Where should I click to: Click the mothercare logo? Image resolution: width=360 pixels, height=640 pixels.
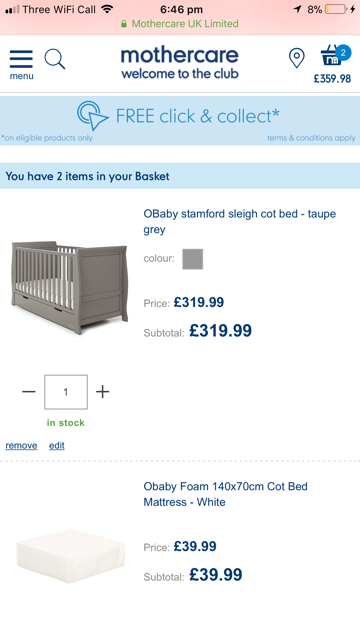click(x=180, y=62)
